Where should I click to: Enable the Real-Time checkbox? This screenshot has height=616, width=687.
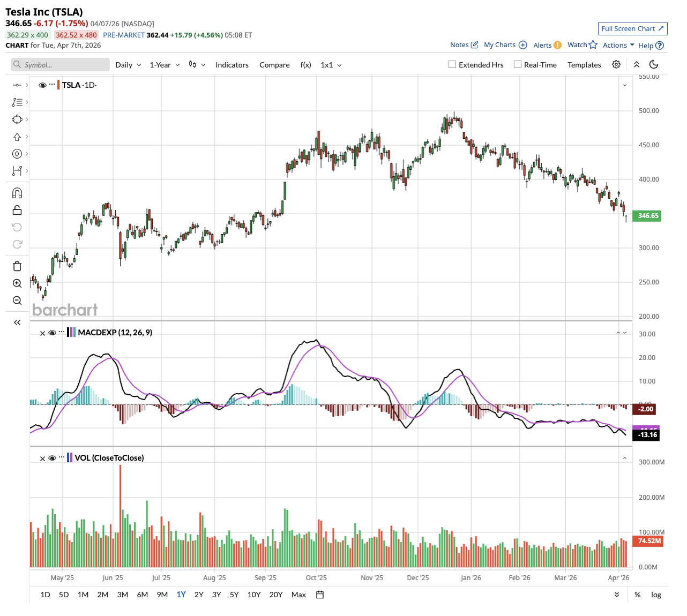coord(518,64)
